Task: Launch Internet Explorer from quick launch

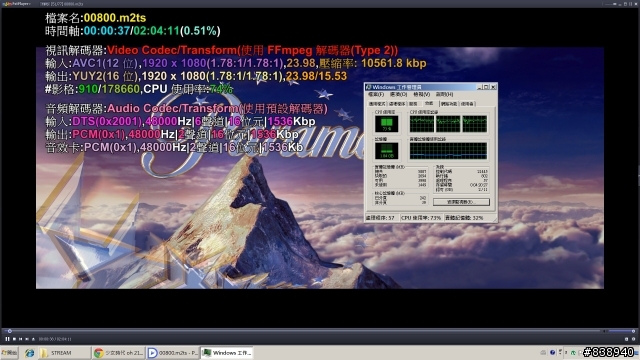Action: [29, 353]
